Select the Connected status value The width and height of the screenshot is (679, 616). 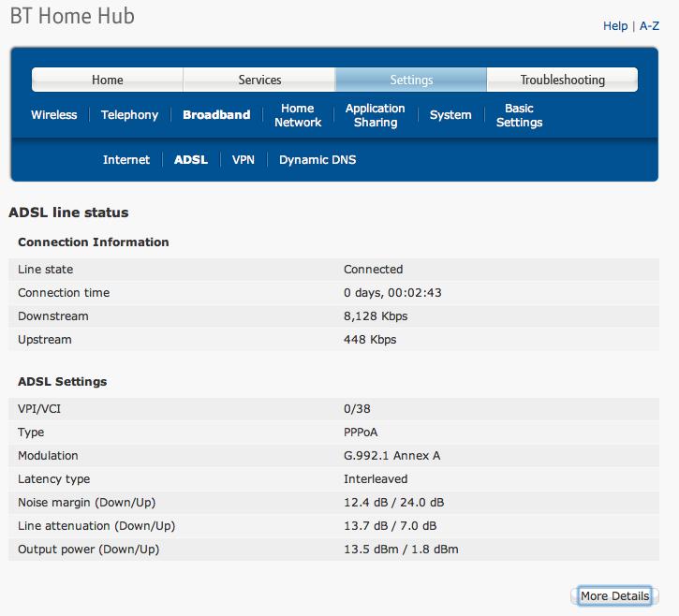pyautogui.click(x=374, y=270)
